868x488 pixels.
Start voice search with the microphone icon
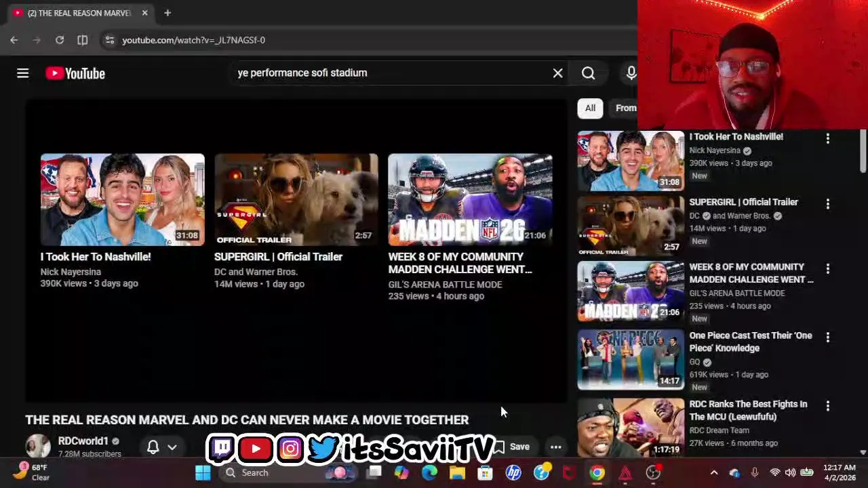point(631,73)
